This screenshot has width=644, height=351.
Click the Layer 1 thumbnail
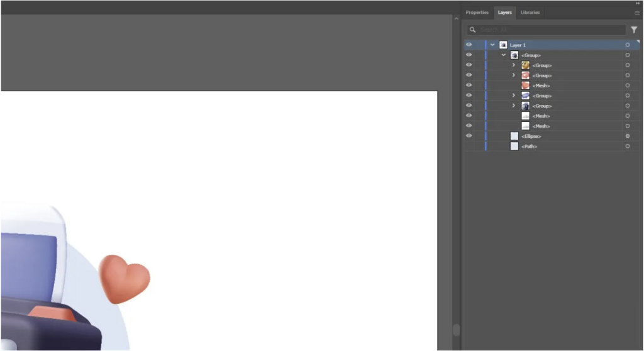pyautogui.click(x=503, y=45)
